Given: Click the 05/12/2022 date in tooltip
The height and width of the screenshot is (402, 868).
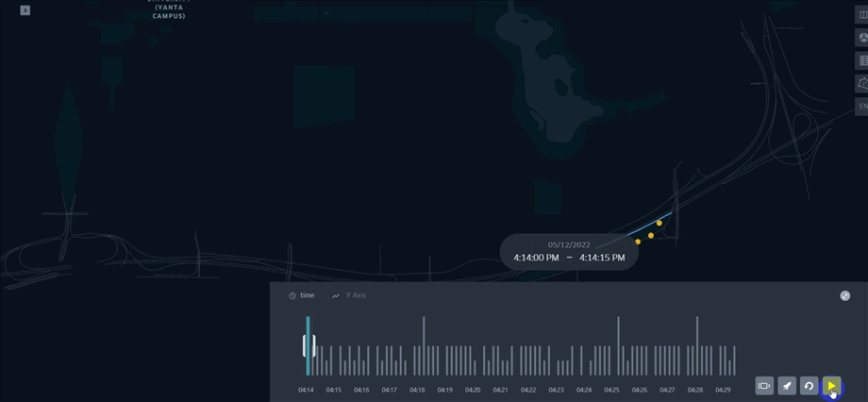Looking at the screenshot, I should 569,244.
